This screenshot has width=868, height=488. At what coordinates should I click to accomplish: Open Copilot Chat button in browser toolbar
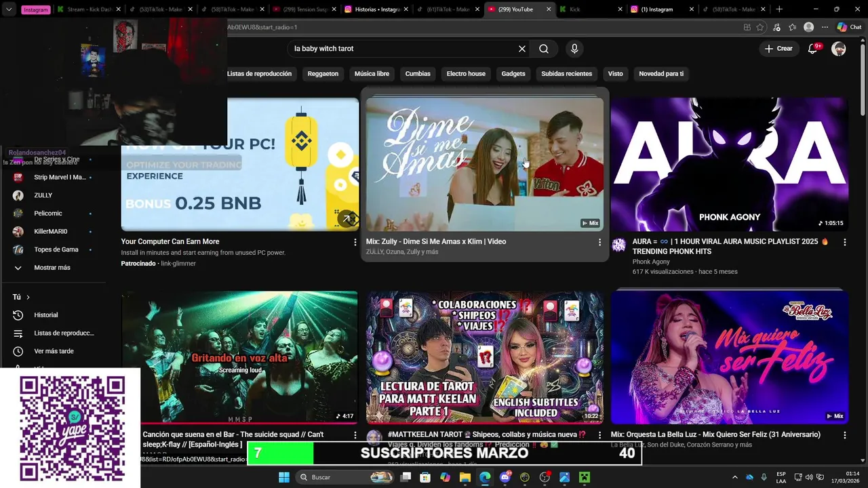pos(849,27)
